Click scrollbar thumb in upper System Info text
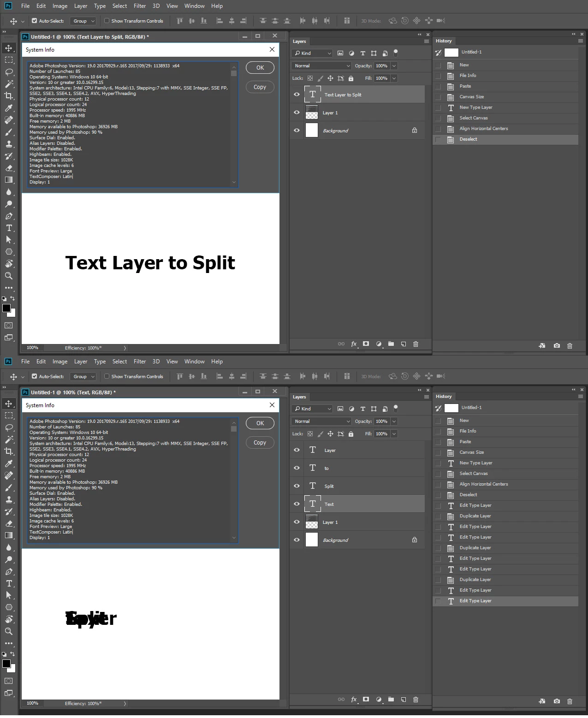588x718 pixels. pyautogui.click(x=234, y=73)
